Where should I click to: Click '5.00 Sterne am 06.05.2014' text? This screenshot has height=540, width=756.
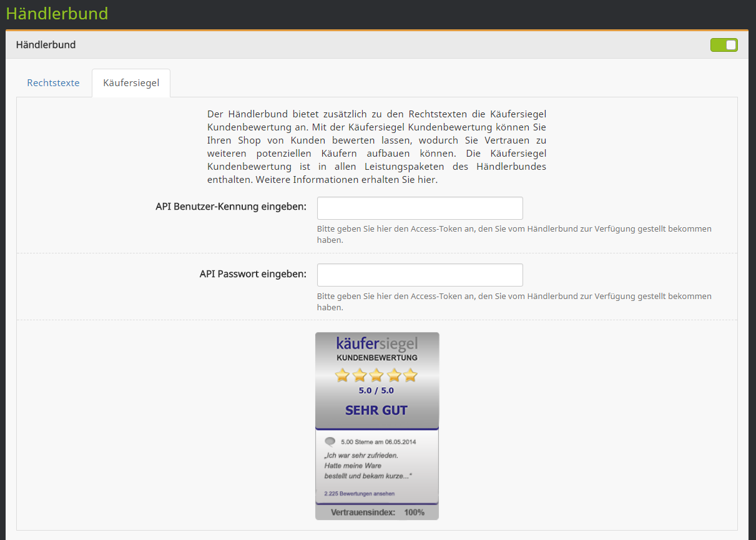(x=378, y=442)
